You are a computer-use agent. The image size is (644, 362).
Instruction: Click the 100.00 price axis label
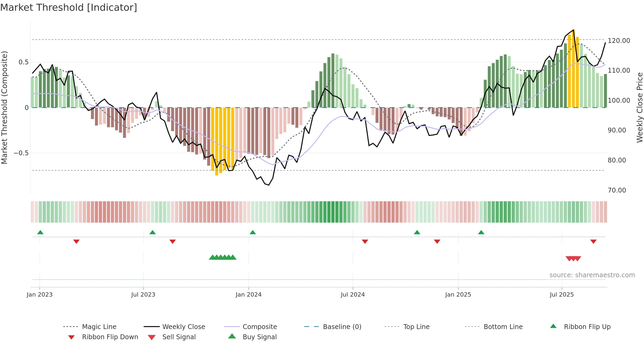(x=619, y=101)
